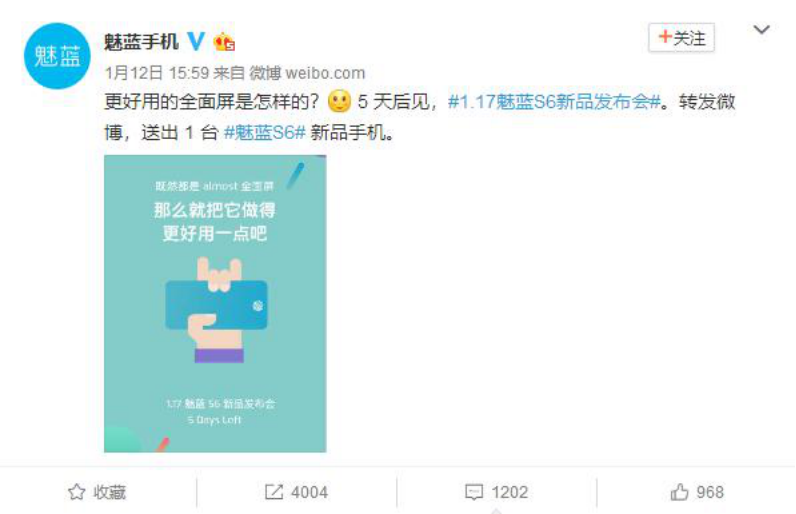Image resolution: width=796 pixels, height=514 pixels.
Task: Click the 4004 repost count
Action: pyautogui.click(x=309, y=492)
